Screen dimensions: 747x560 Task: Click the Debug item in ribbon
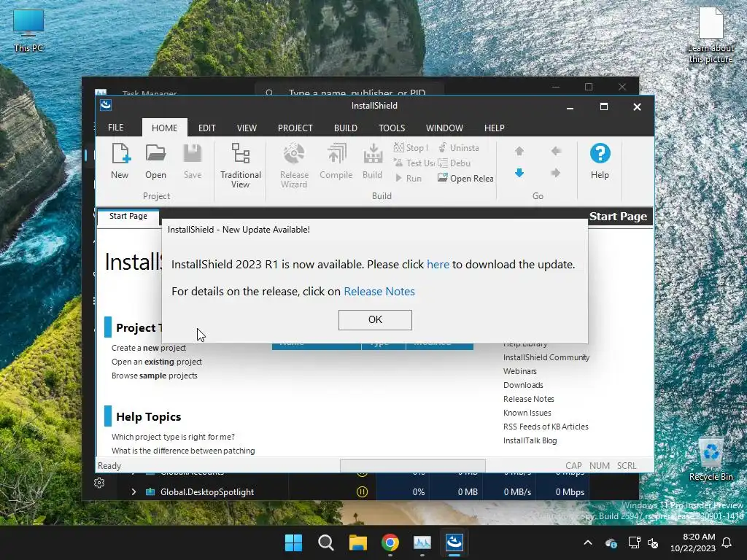(454, 163)
